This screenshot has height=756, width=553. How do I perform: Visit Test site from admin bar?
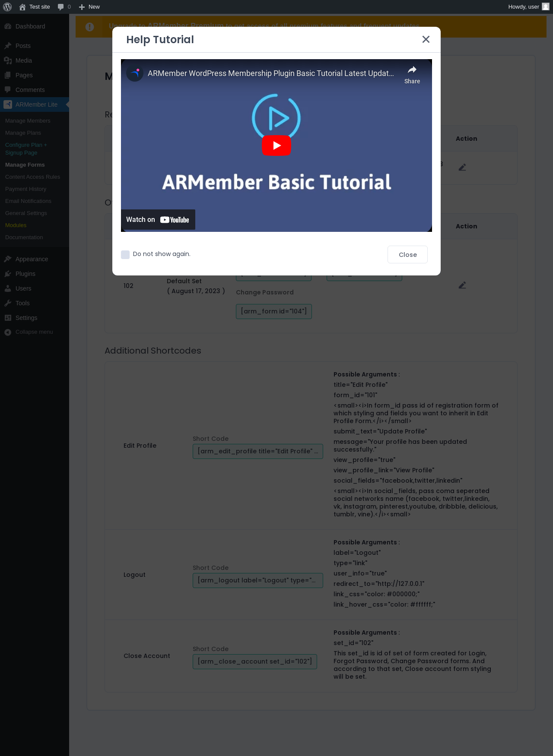point(35,7)
